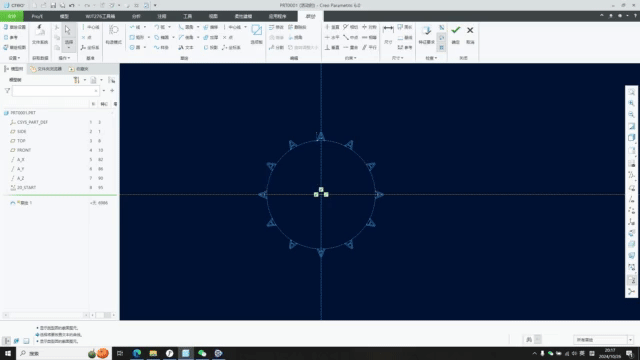The image size is (640, 360).
Task: Toggle the highlighted view display button in the right toolbar
Action: 631,280
